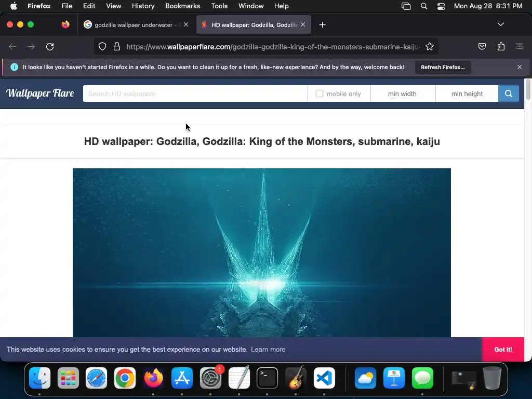Save page to Pocket icon

coord(482,46)
